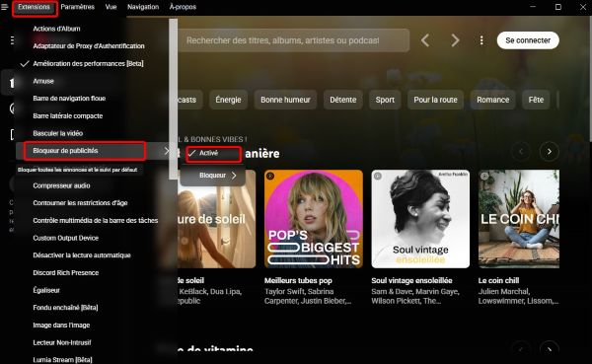Click the back arrow next to search

425,40
